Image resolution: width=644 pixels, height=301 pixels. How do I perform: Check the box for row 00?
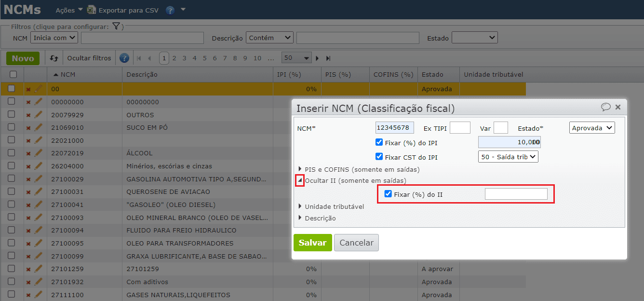click(12, 88)
